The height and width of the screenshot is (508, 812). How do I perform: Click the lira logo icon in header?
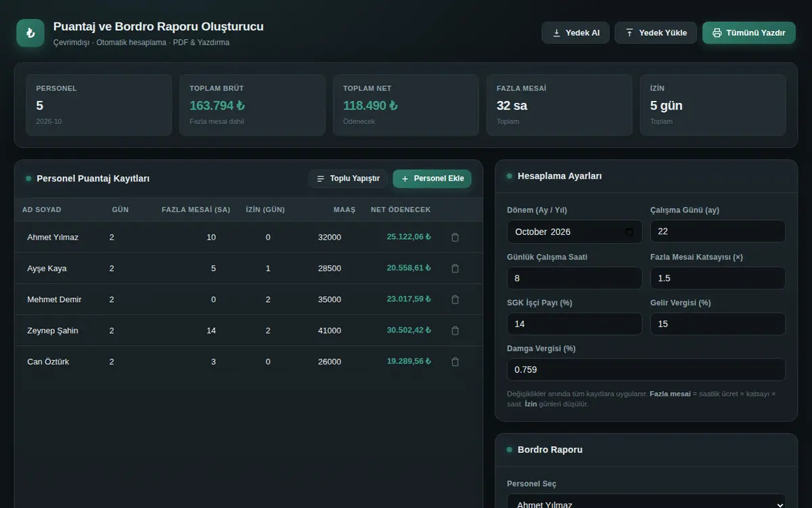click(30, 33)
